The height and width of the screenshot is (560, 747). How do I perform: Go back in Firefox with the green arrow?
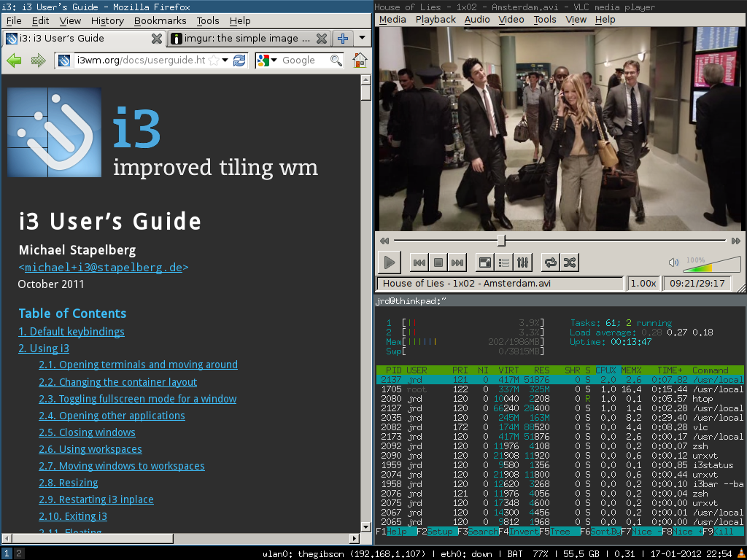point(15,61)
